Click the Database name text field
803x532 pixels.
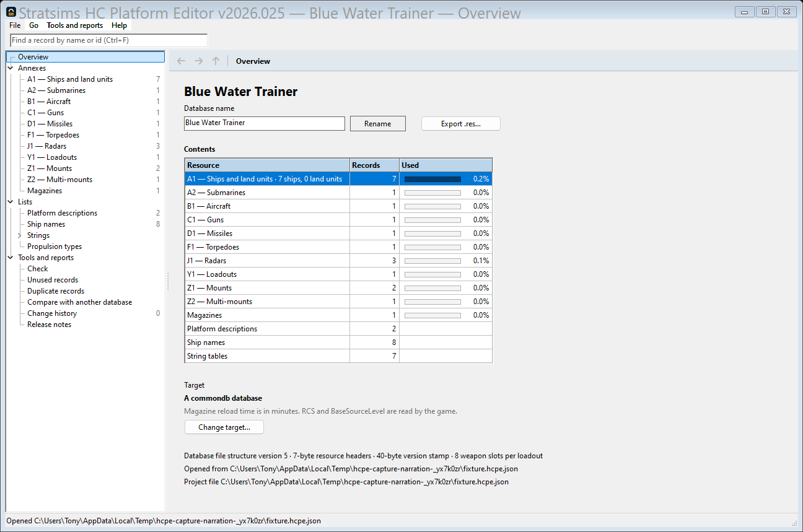265,123
